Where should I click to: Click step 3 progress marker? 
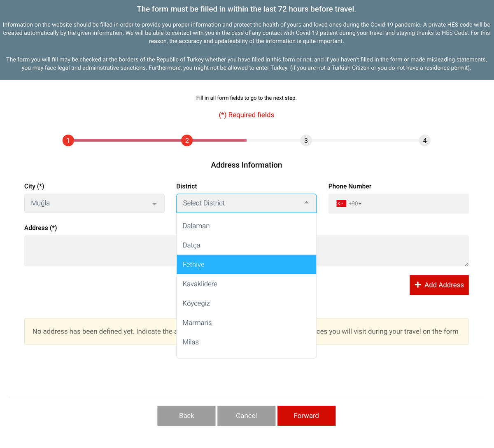[306, 140]
